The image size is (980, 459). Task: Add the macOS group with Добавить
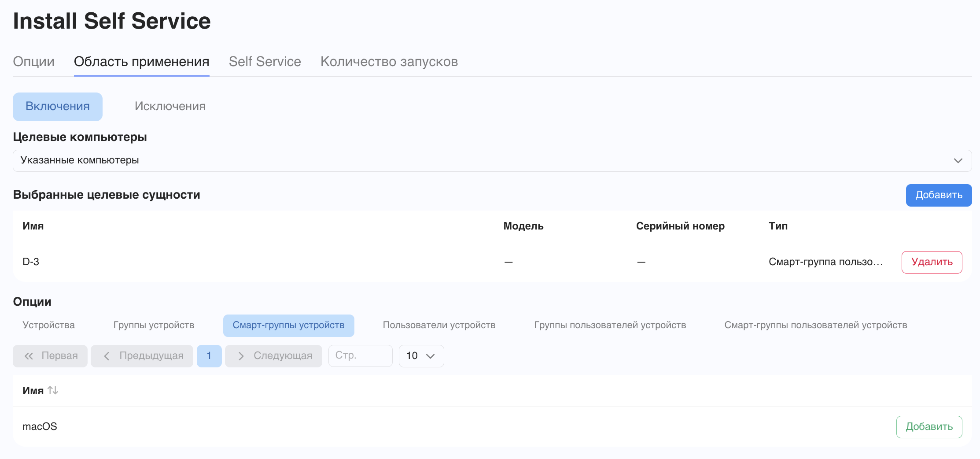click(929, 427)
